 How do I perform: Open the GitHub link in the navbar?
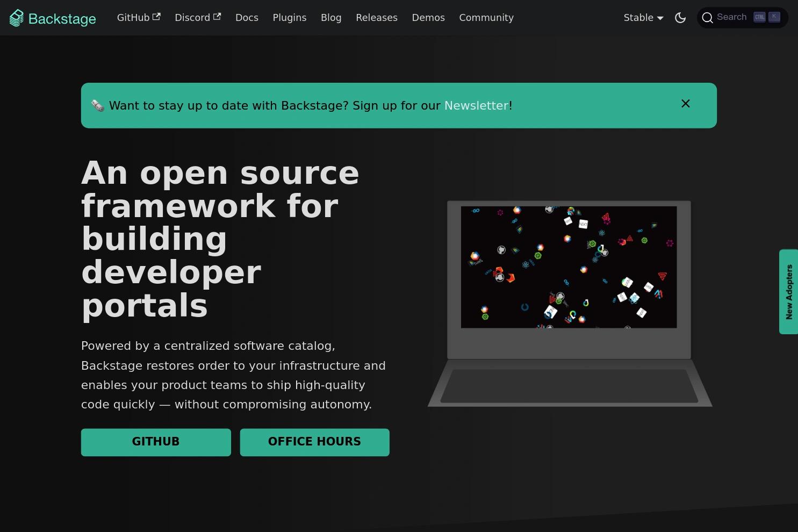(x=139, y=18)
